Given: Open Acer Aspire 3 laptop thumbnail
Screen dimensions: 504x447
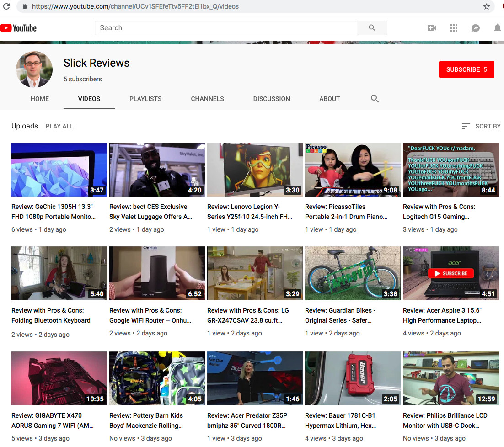Looking at the screenshot, I should (x=451, y=273).
